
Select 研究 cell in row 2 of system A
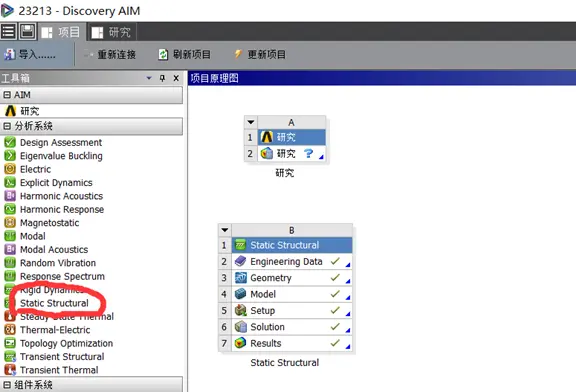pos(292,153)
